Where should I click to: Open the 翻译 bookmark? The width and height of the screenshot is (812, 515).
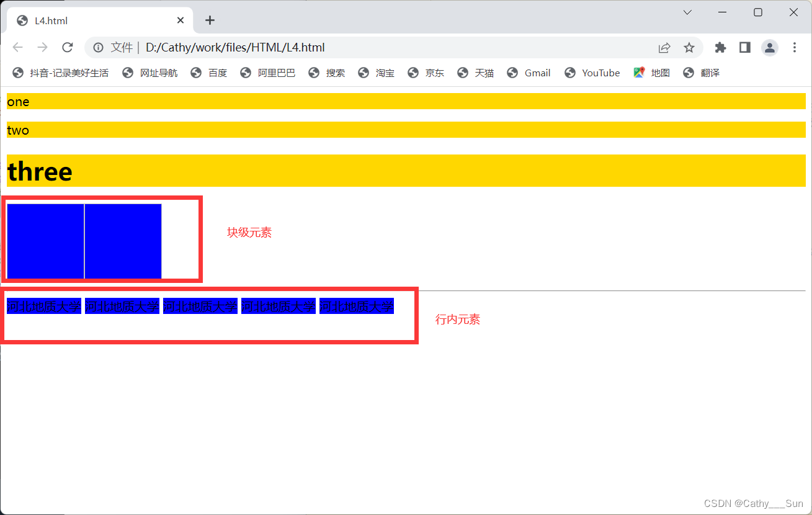701,73
